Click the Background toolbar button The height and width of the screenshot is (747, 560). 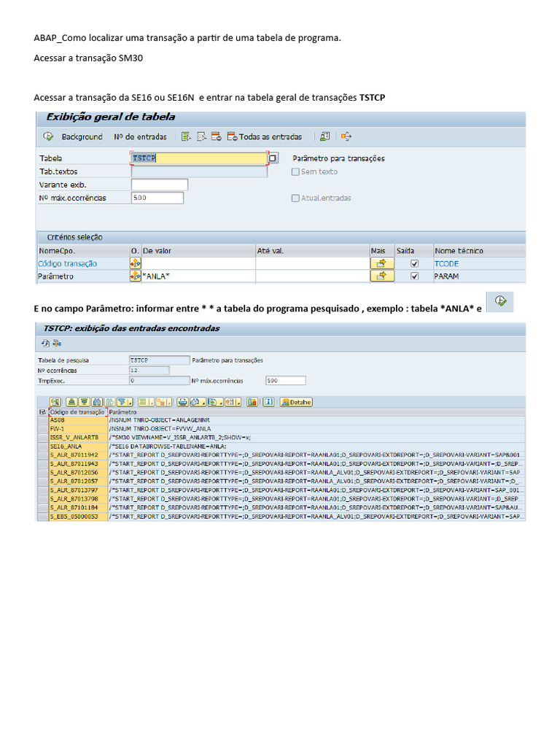tap(82, 136)
